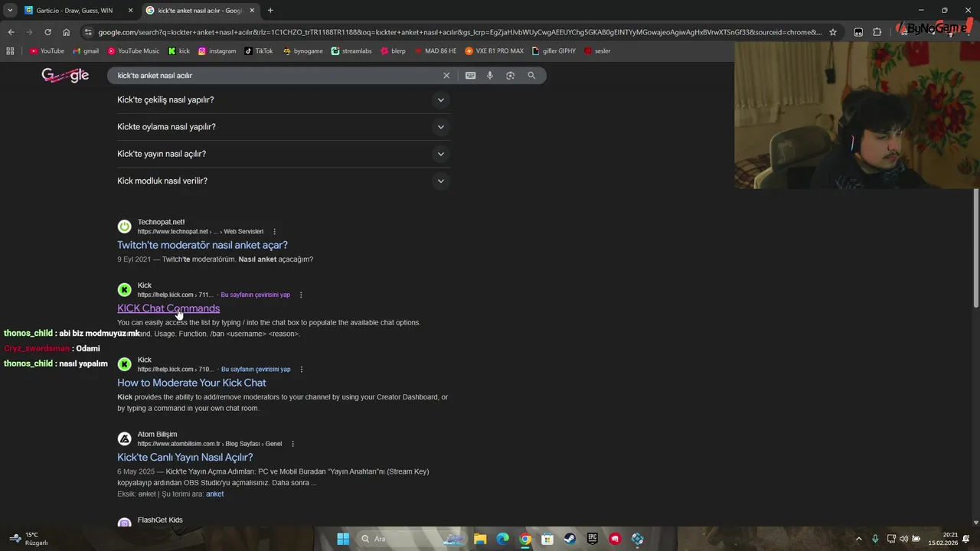Open the browser home page
The width and height of the screenshot is (980, 551).
pyautogui.click(x=66, y=32)
